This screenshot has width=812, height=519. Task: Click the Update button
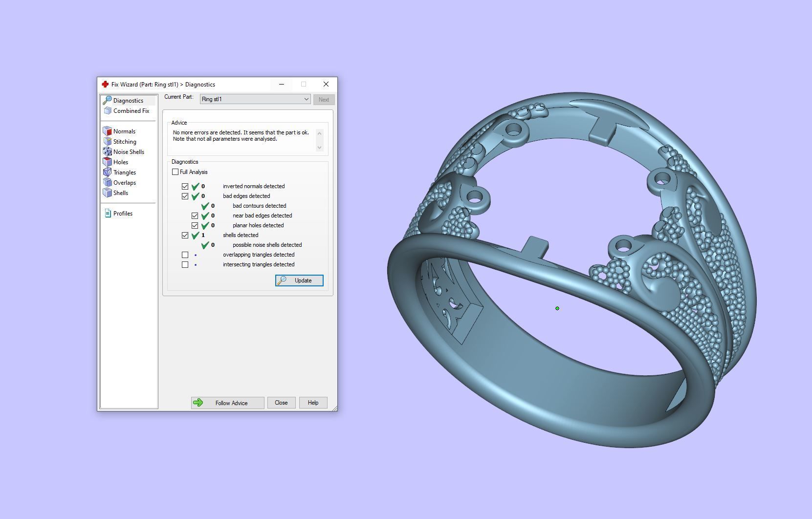coord(299,281)
